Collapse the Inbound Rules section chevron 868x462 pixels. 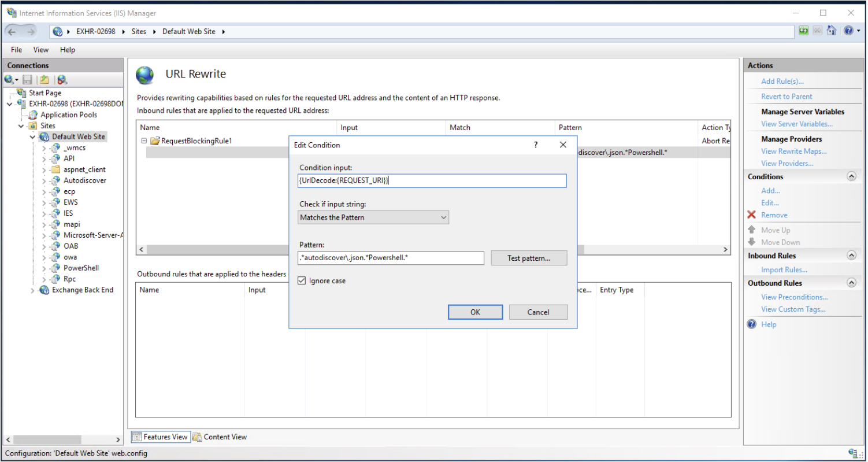tap(851, 256)
